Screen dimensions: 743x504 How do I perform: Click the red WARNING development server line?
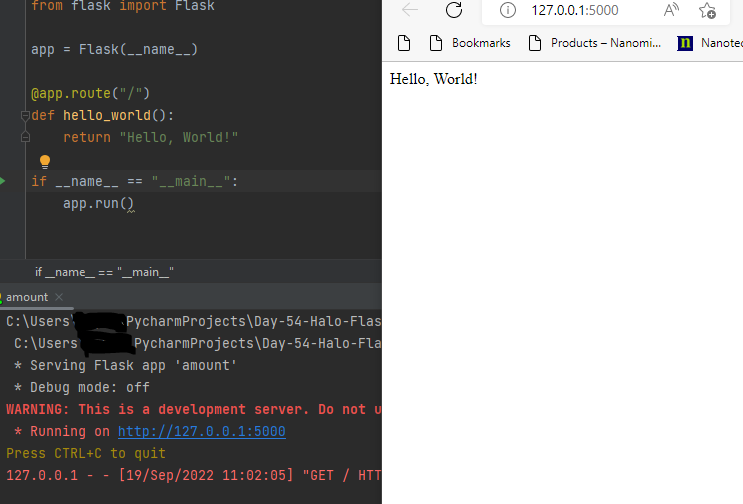coord(193,410)
